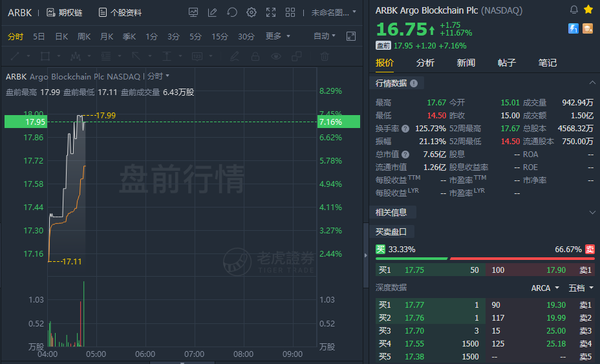
Task: Select the 分时 timeframe tab
Action: pos(16,36)
